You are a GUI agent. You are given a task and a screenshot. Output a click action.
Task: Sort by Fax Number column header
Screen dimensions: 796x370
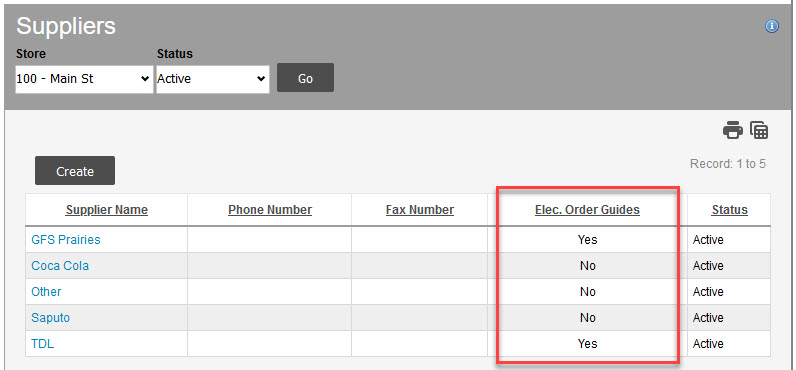[x=420, y=210]
